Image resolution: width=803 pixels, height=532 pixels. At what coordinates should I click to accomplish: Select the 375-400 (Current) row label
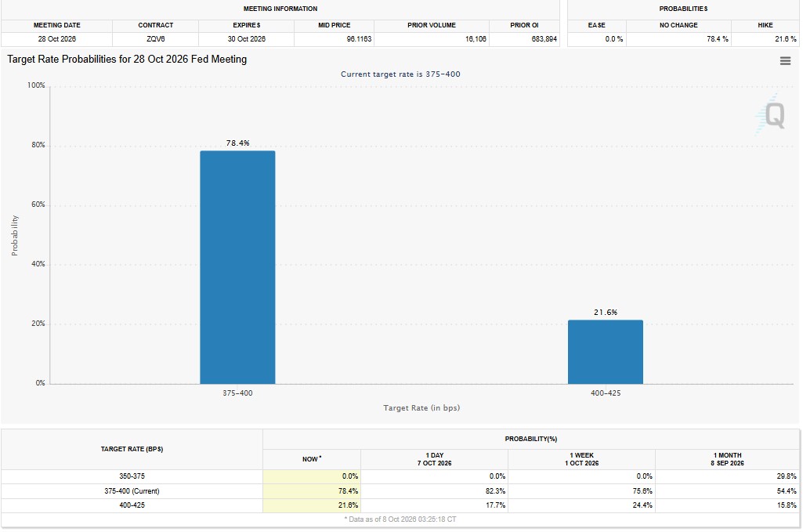click(132, 491)
